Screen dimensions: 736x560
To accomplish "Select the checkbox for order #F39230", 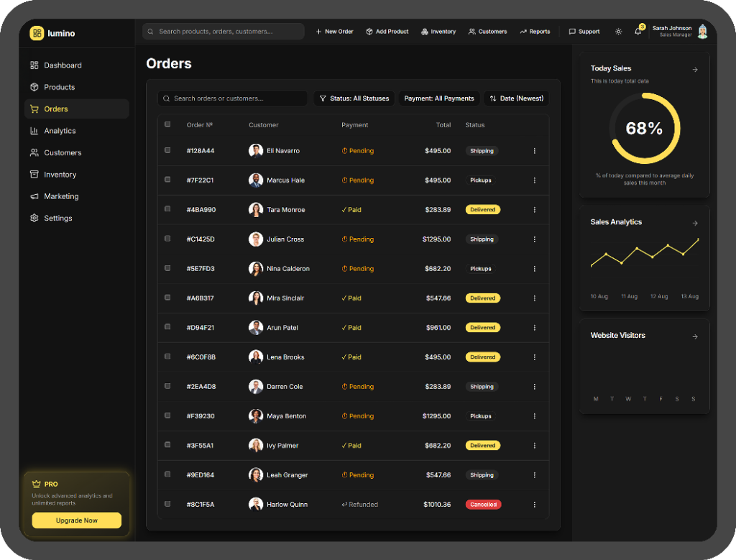I will [167, 416].
